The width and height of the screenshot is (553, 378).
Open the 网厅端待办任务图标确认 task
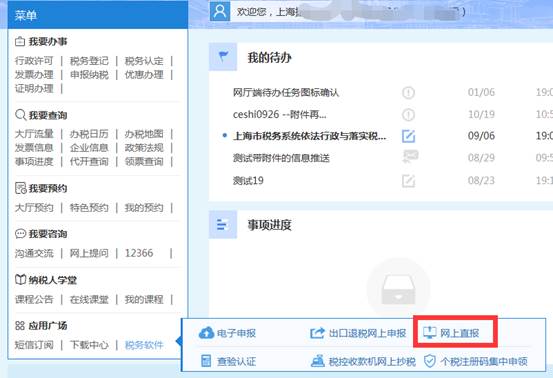(x=286, y=93)
